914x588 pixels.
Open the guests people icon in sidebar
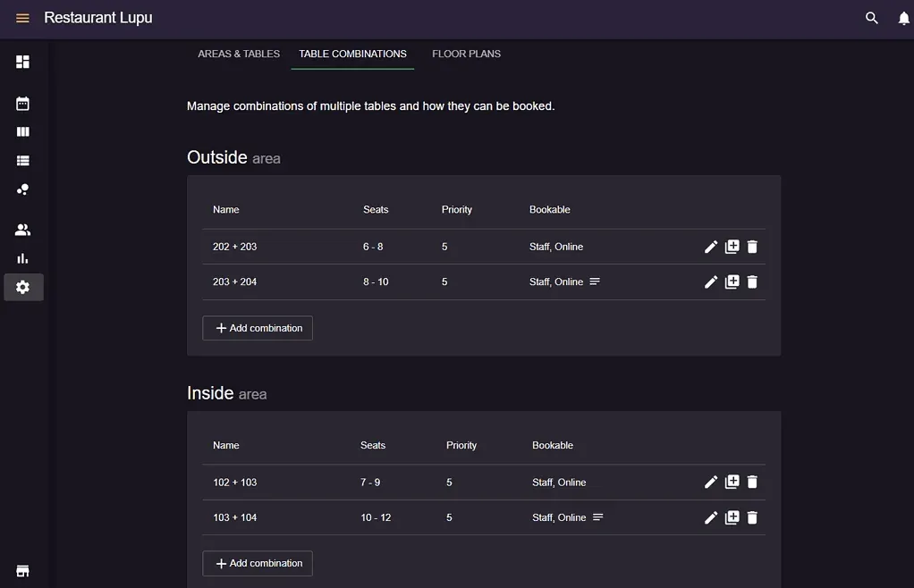pos(22,230)
